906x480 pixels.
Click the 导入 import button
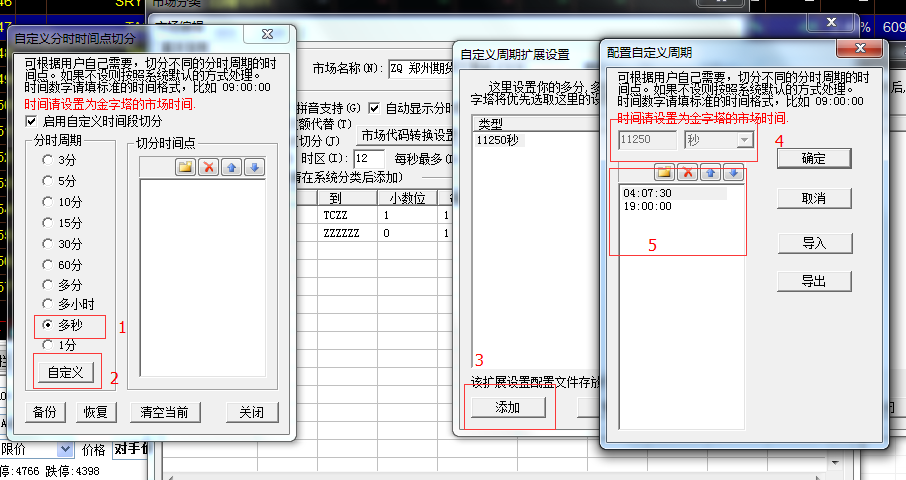pyautogui.click(x=814, y=243)
